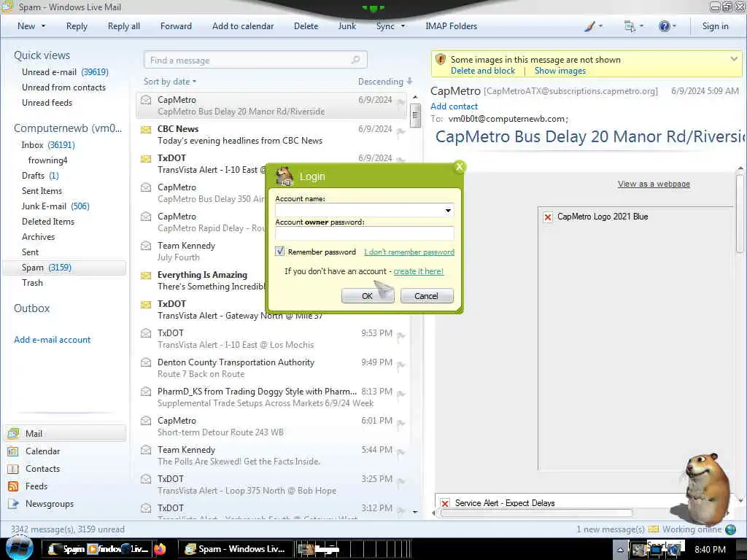The width and height of the screenshot is (747, 560).
Task: Click Delete and block link
Action: (x=483, y=71)
